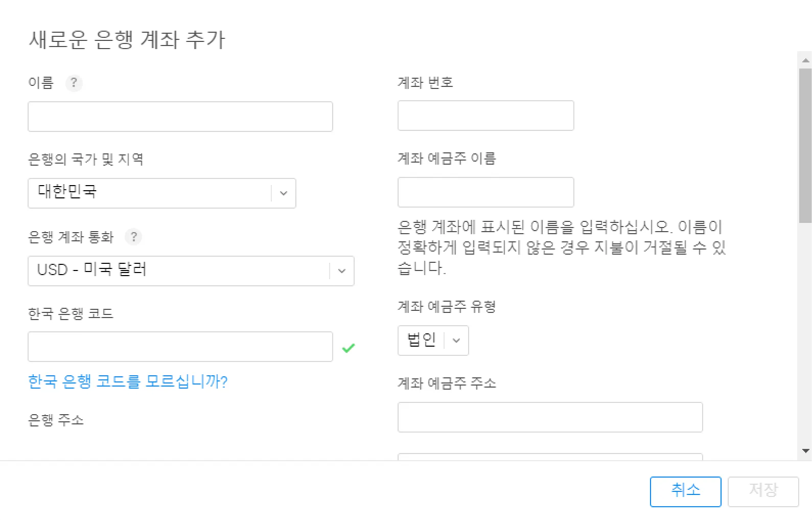Viewport: 812px width, 520px height.
Task: Focus the 계좌 번호 input field
Action: 485,116
